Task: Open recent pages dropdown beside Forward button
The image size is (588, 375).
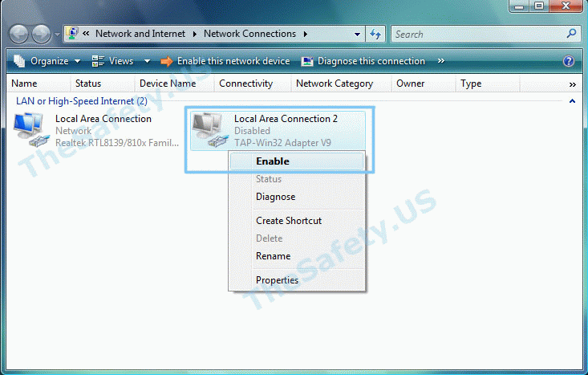Action: 57,35
